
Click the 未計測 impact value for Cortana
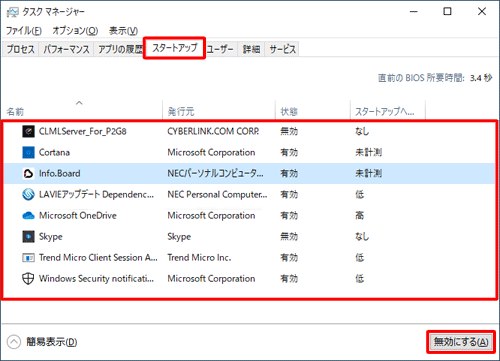(368, 152)
